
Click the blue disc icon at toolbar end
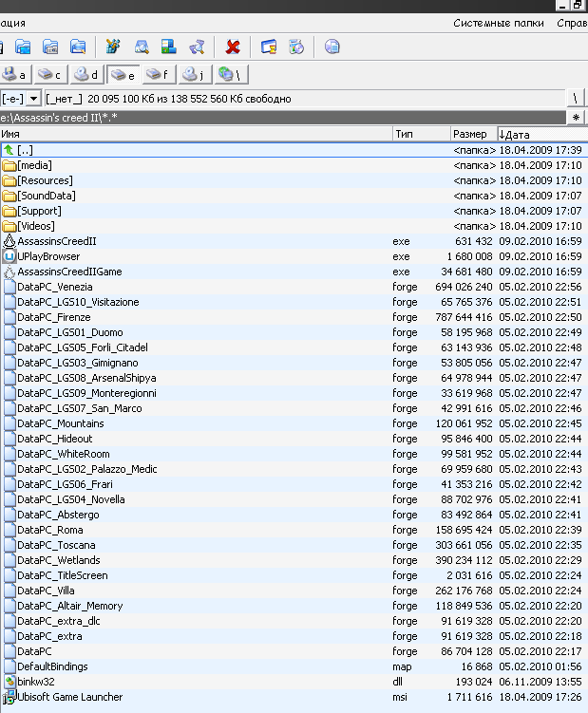[x=332, y=47]
